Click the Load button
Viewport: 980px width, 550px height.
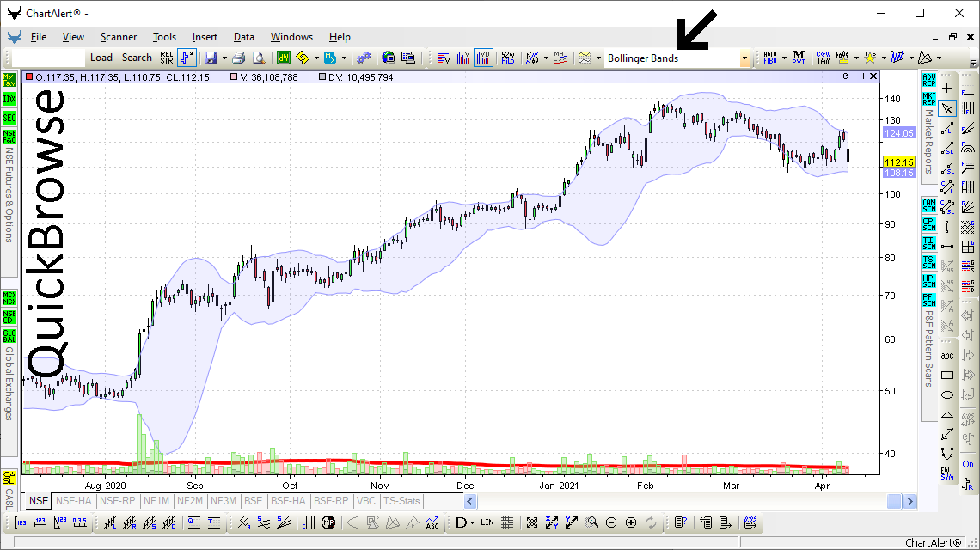(x=101, y=58)
